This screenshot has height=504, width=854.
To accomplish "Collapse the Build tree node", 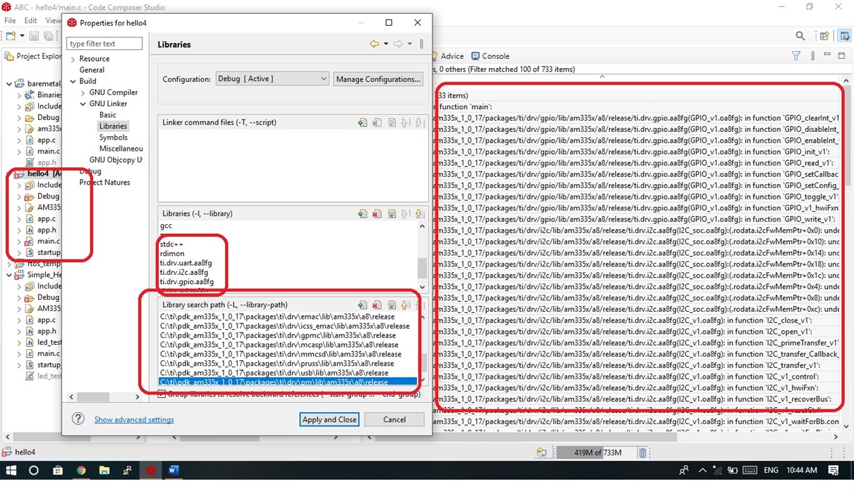I will [72, 81].
